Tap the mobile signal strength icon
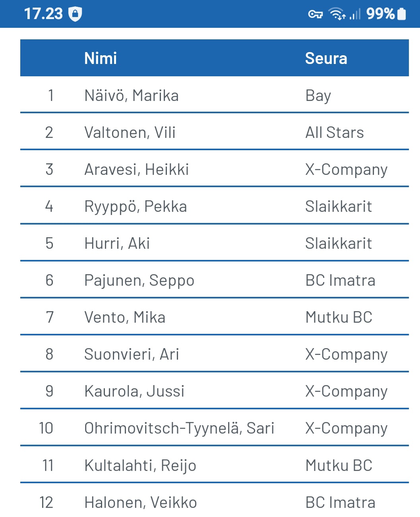The width and height of the screenshot is (420, 517). [x=355, y=15]
